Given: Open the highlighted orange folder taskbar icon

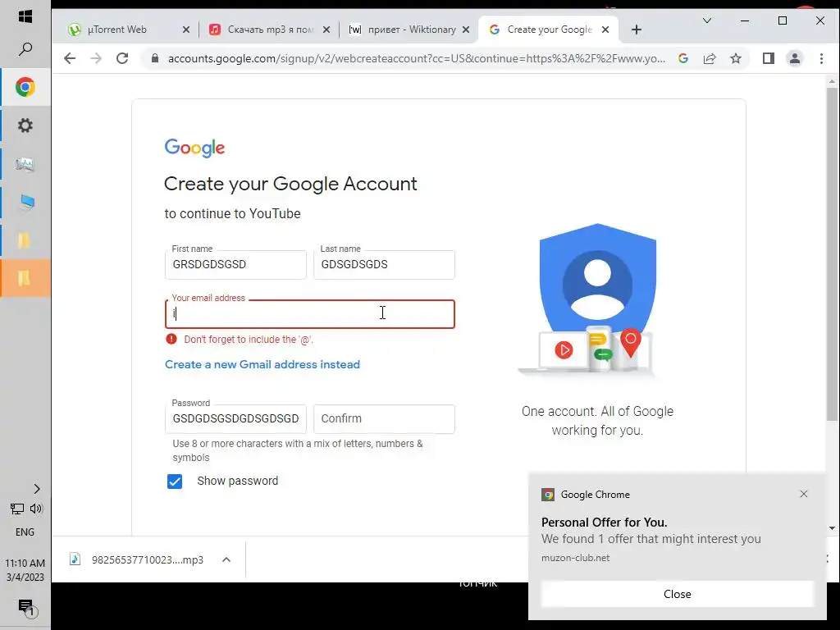Looking at the screenshot, I should point(25,278).
